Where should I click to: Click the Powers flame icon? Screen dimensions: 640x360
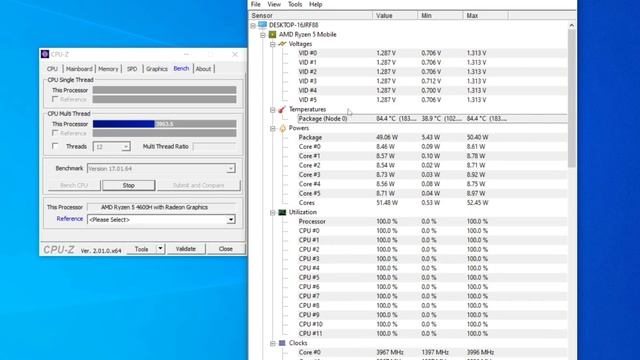282,128
